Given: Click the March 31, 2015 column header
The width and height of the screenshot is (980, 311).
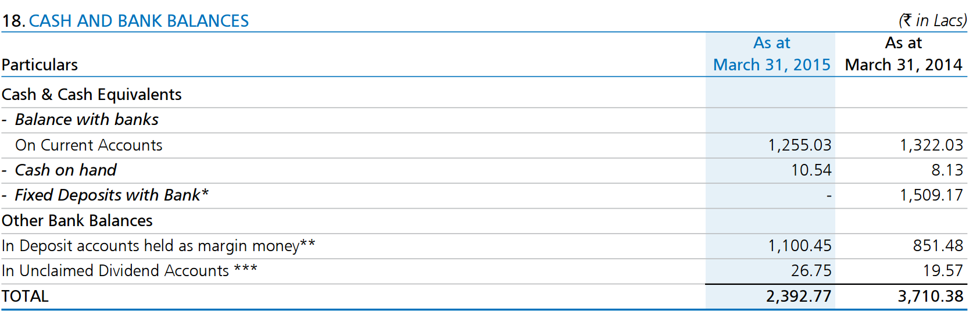Looking at the screenshot, I should pyautogui.click(x=771, y=53).
